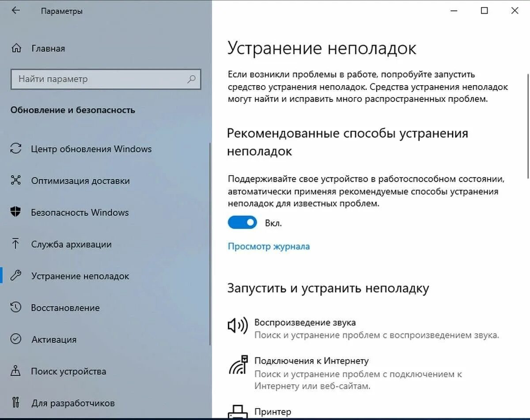Click the Устранение неполадок page heading

(322, 49)
